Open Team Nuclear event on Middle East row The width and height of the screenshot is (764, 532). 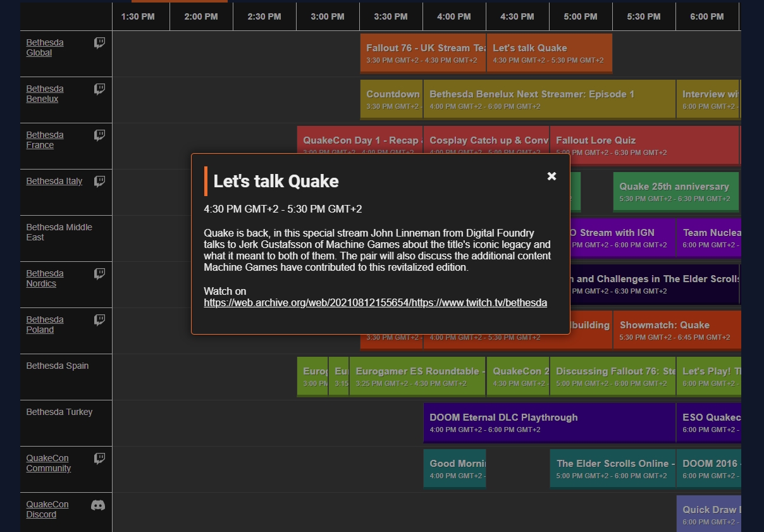708,238
